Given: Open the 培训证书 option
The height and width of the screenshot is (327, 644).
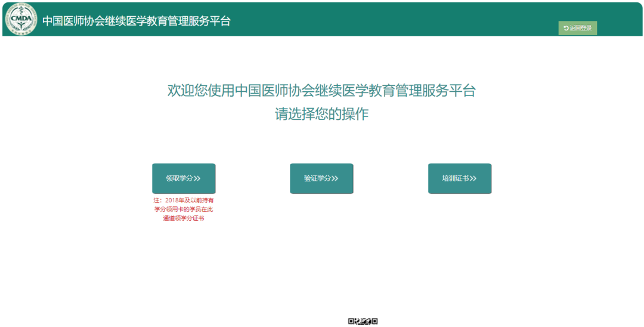Looking at the screenshot, I should coord(460,178).
